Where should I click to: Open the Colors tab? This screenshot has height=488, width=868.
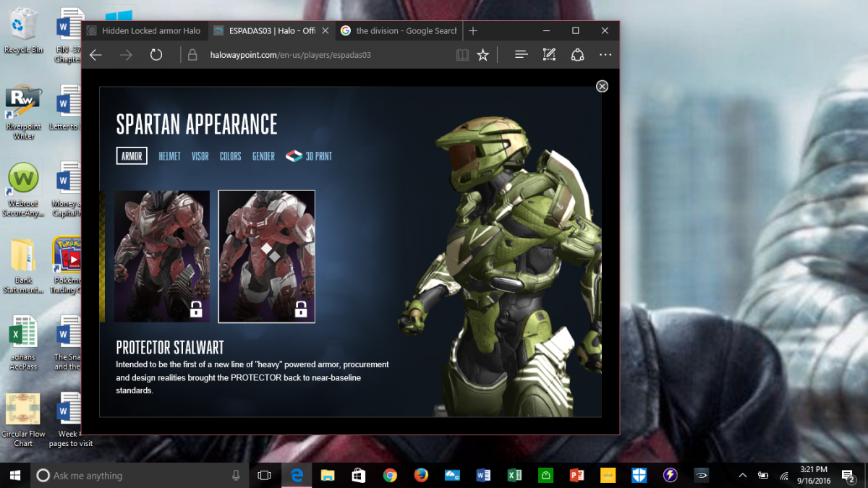(x=230, y=156)
